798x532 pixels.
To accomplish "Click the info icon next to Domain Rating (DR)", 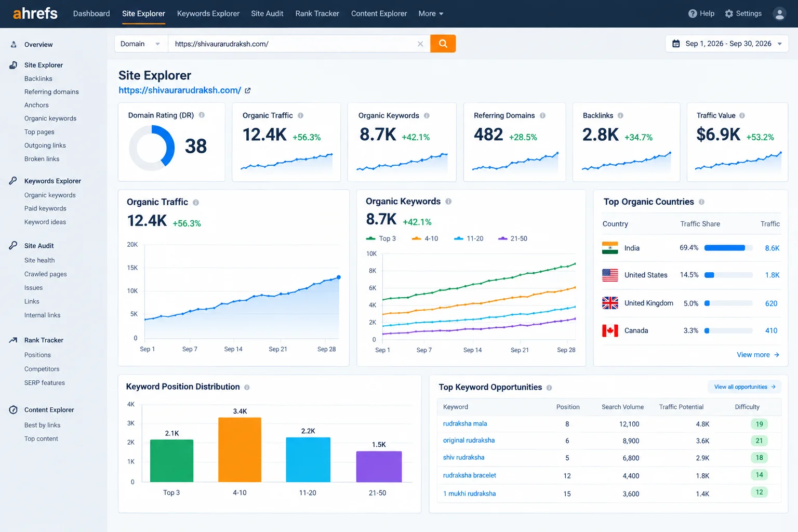I will click(202, 115).
